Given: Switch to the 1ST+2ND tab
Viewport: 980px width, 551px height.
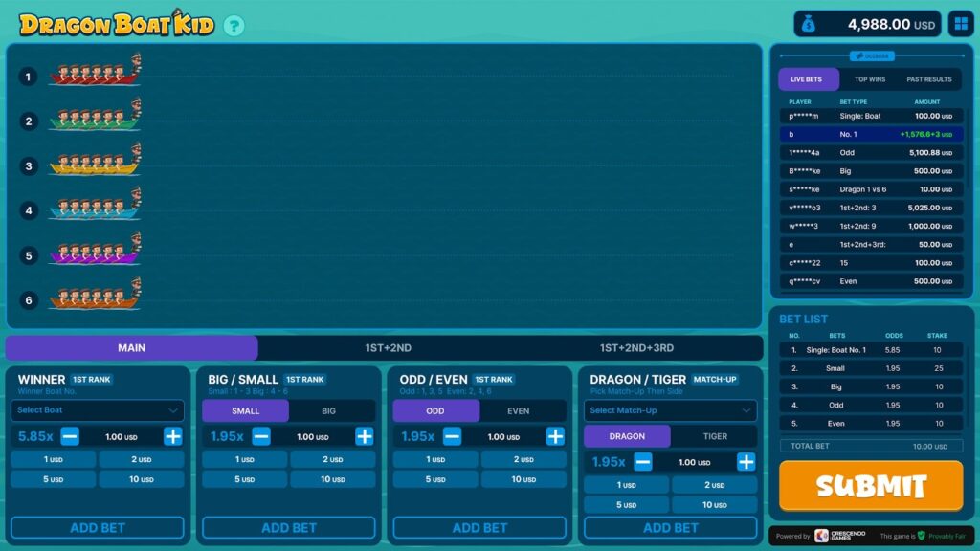Looking at the screenshot, I should 388,348.
